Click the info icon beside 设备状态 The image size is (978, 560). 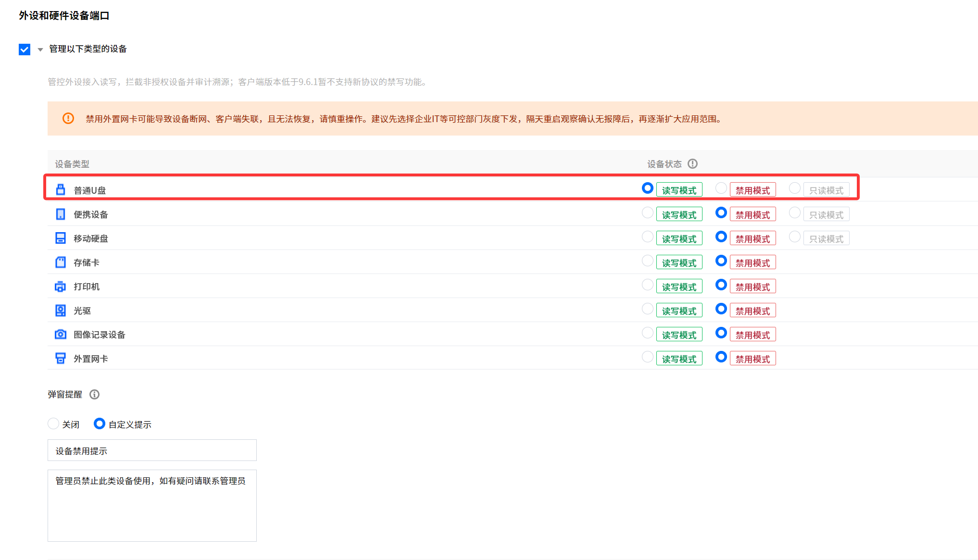[692, 164]
